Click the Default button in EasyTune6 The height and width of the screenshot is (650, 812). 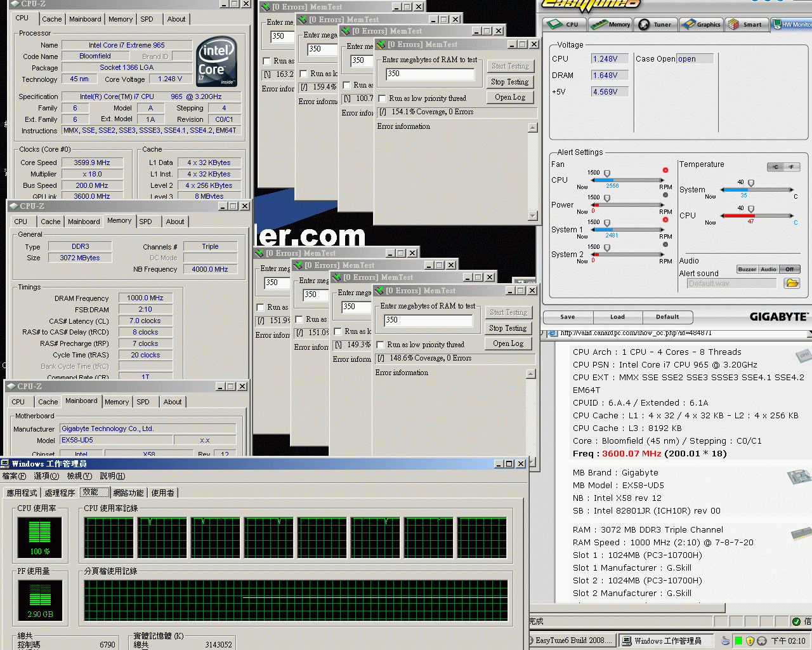pyautogui.click(x=667, y=317)
